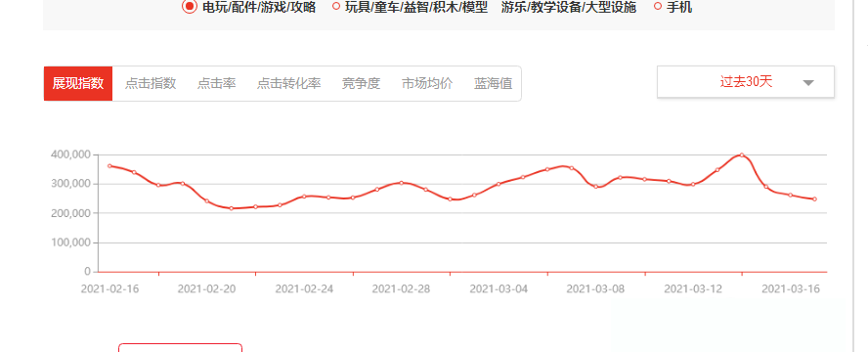Click dropdown arrow next to 过去30天

[x=808, y=82]
